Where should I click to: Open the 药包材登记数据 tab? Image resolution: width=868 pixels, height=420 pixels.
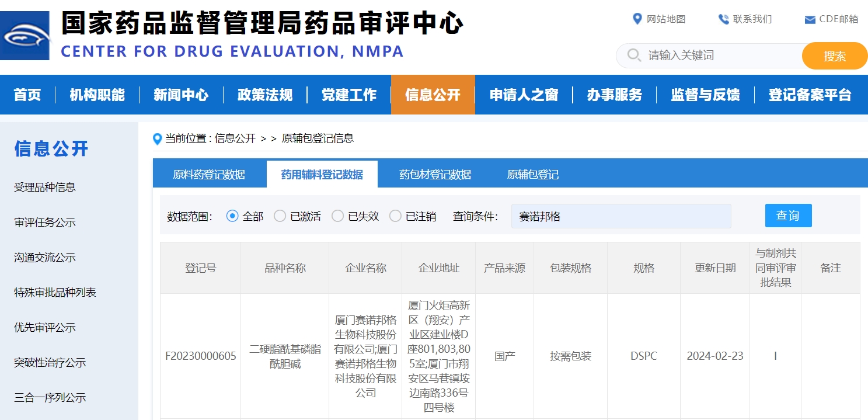click(435, 173)
